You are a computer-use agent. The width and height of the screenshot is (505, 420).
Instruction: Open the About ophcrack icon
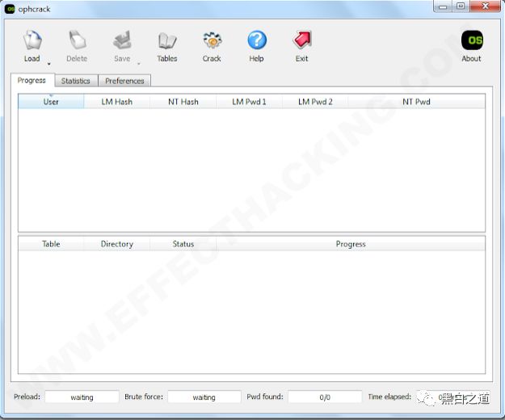472,40
